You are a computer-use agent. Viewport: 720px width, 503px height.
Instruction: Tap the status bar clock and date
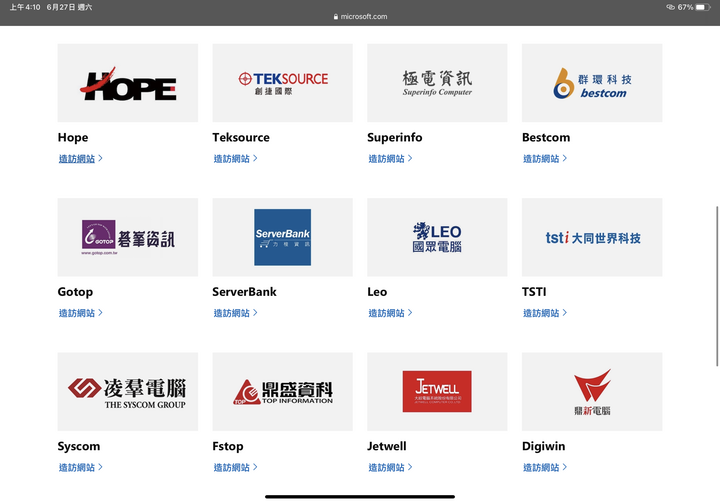point(51,7)
